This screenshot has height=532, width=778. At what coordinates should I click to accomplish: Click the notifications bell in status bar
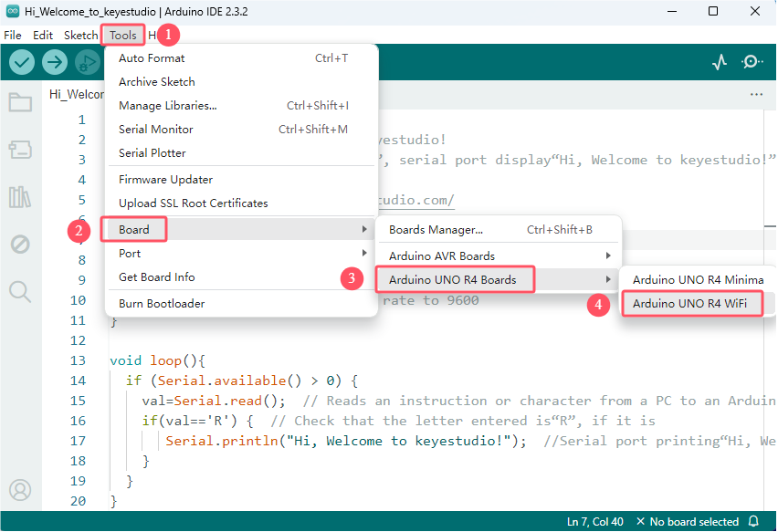[x=753, y=522]
